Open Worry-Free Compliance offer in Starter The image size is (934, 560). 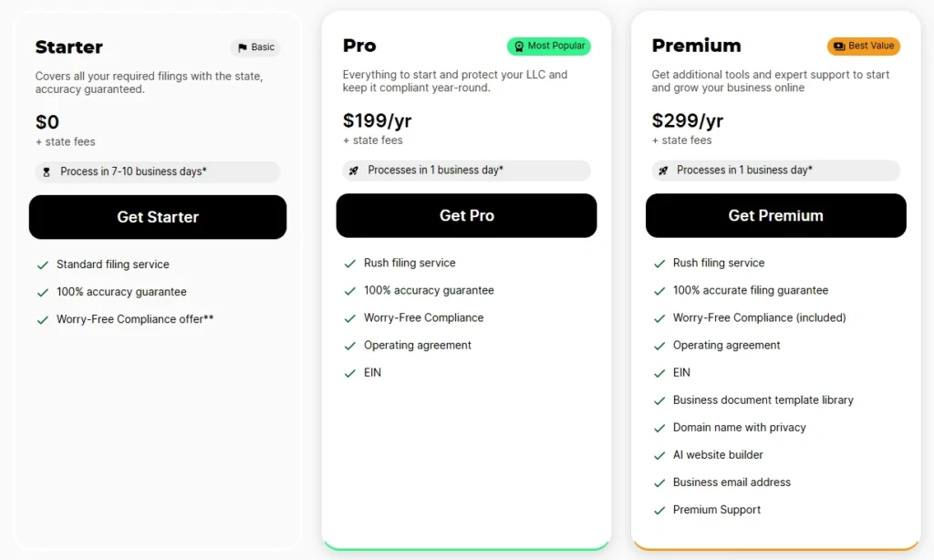tap(135, 319)
